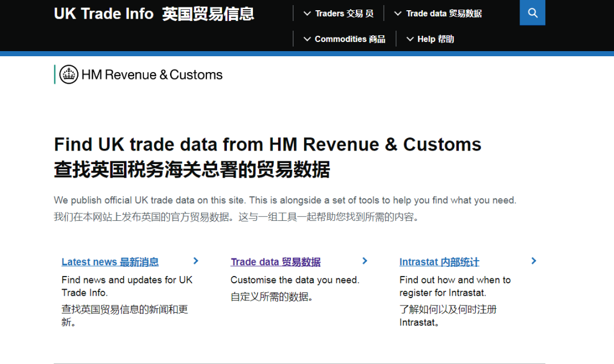This screenshot has width=614, height=364.
Task: Open the Commodities 商品 menu
Action: click(350, 39)
